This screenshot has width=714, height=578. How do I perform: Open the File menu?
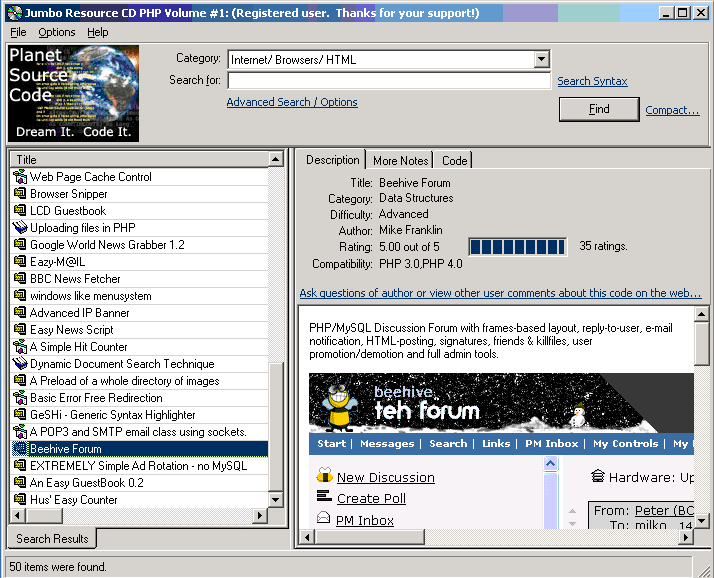18,32
